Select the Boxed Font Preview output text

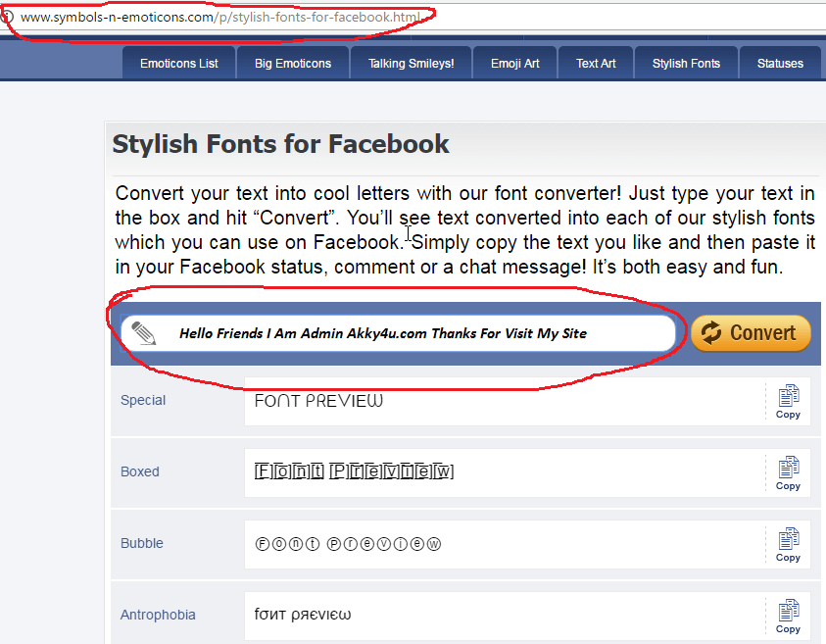pyautogui.click(x=354, y=471)
